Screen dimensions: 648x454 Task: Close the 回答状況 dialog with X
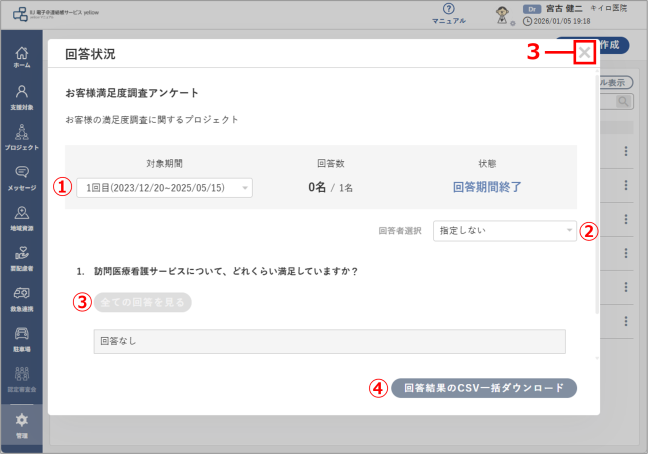pyautogui.click(x=584, y=52)
